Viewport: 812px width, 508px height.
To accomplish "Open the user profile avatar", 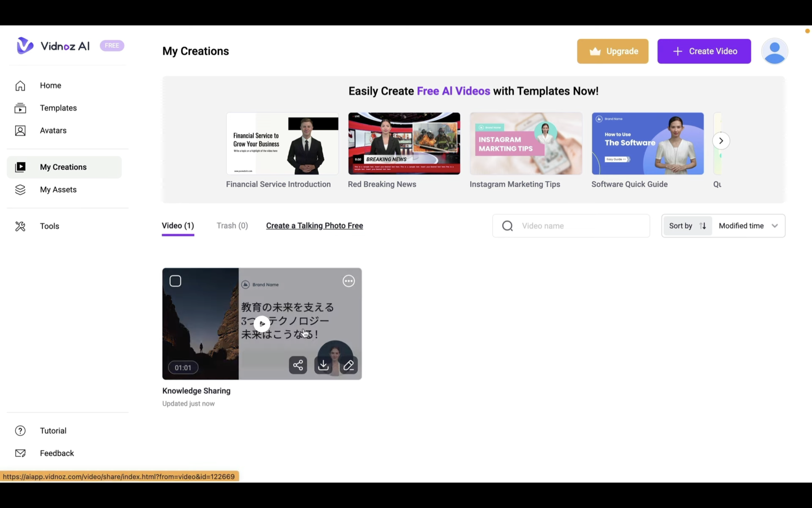I will pos(775,51).
